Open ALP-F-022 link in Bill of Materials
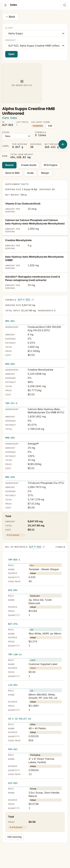The width and height of the screenshot is (70, 868). (35, 547)
